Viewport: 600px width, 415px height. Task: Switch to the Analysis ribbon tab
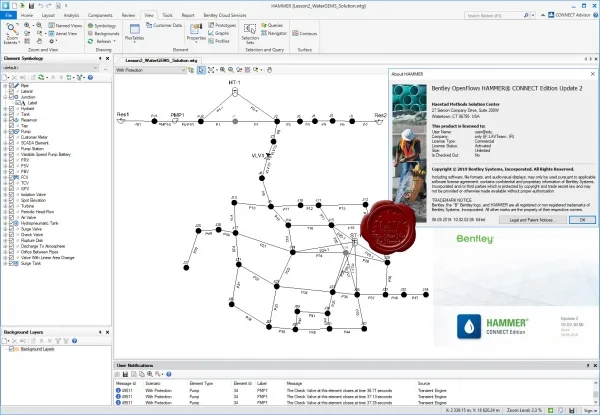[71, 15]
